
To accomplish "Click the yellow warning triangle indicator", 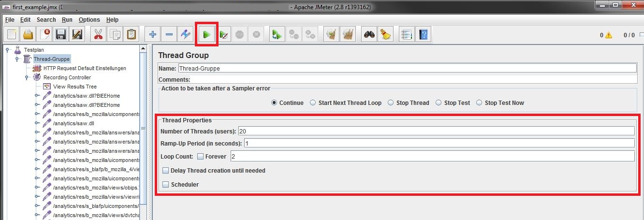I will (609, 35).
